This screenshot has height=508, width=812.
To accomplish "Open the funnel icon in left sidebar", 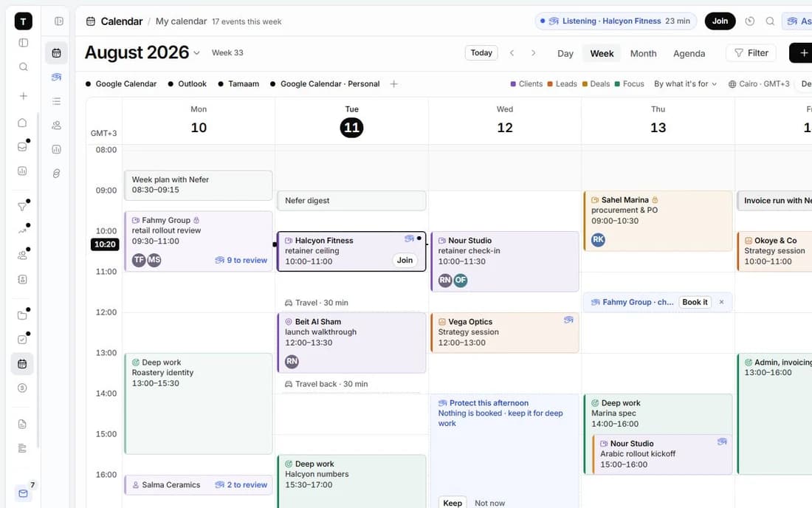I will click(22, 207).
